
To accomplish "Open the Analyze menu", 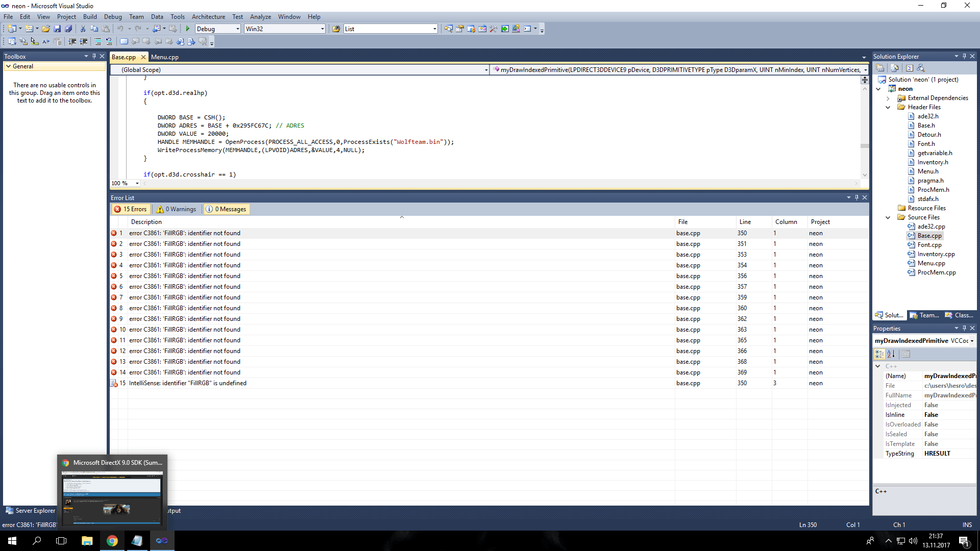I will (x=260, y=17).
